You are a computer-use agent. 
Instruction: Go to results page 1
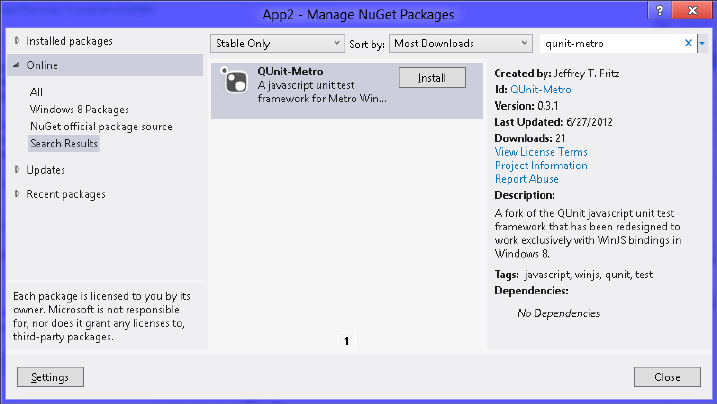[x=346, y=341]
